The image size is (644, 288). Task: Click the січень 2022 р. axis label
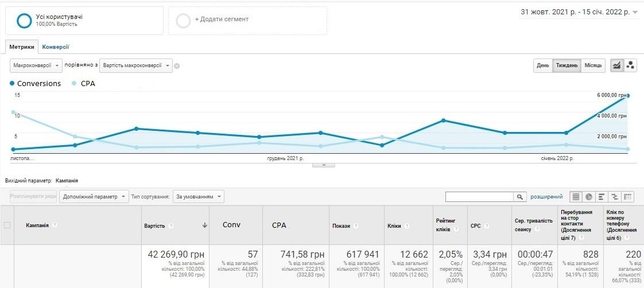point(557,158)
